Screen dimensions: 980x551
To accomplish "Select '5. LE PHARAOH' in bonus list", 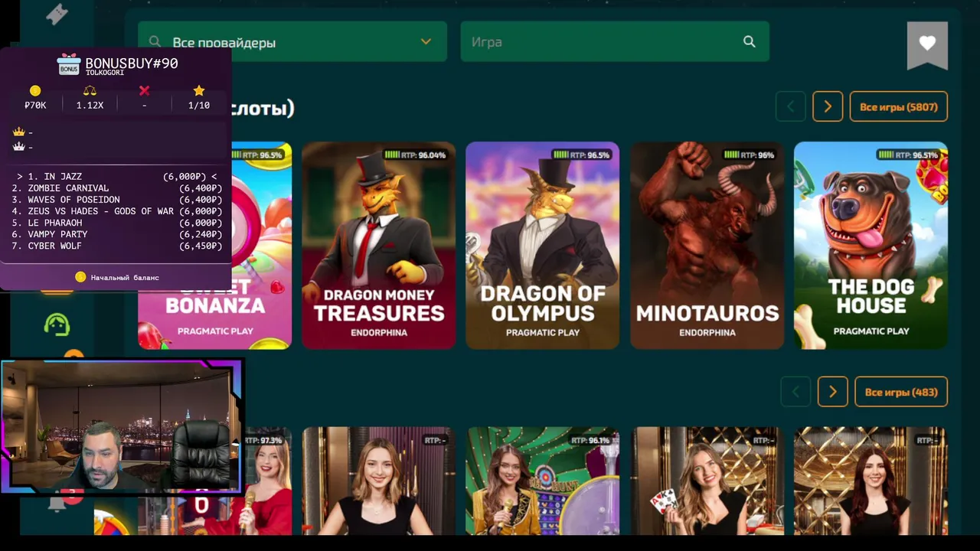I will click(116, 223).
